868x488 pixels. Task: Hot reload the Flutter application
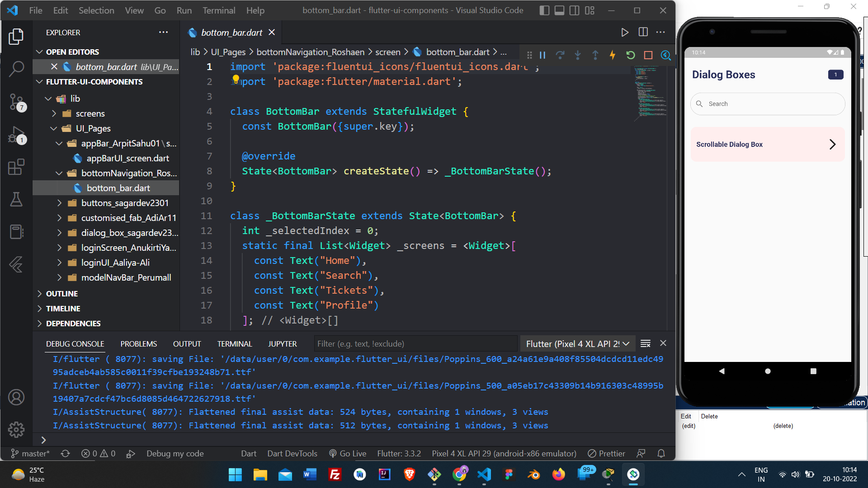(613, 55)
